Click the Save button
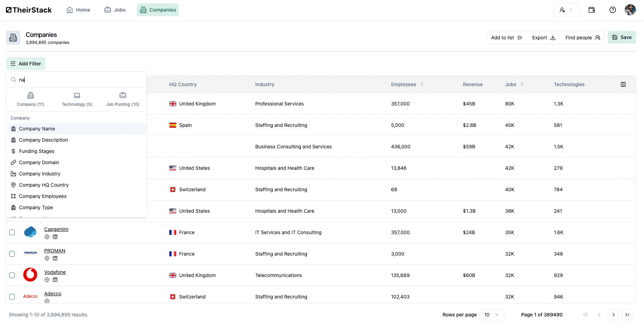The width and height of the screenshot is (644, 334). pos(621,37)
